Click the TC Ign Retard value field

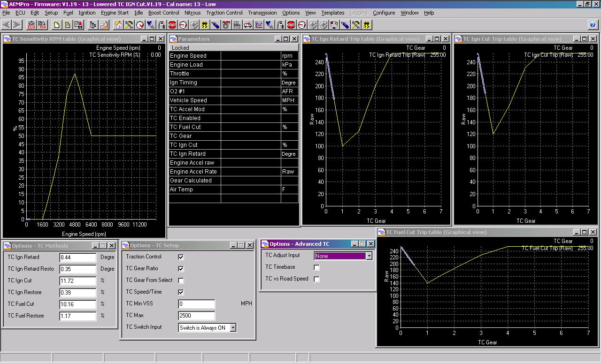point(78,258)
